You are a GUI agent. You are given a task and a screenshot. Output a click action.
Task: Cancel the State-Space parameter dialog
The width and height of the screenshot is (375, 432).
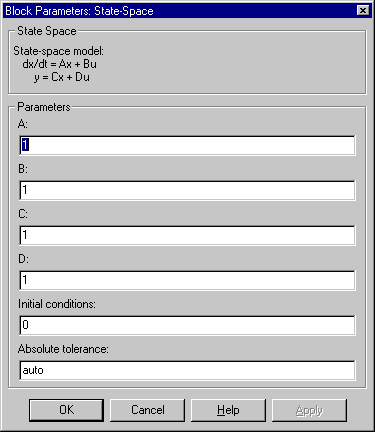coord(147,410)
